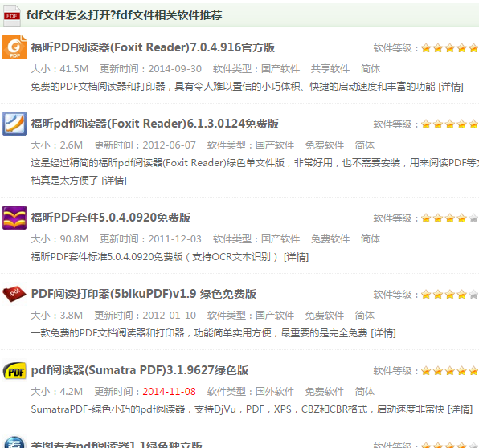Click star rating of 福昕PDF套件5.0.4.0920
The height and width of the screenshot is (448, 479).
pyautogui.click(x=449, y=218)
